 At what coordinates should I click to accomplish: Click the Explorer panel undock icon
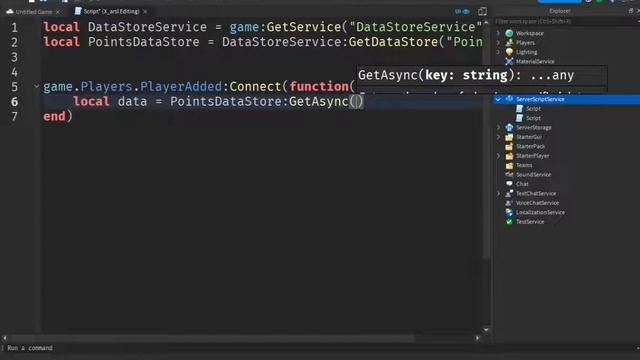pos(631,11)
